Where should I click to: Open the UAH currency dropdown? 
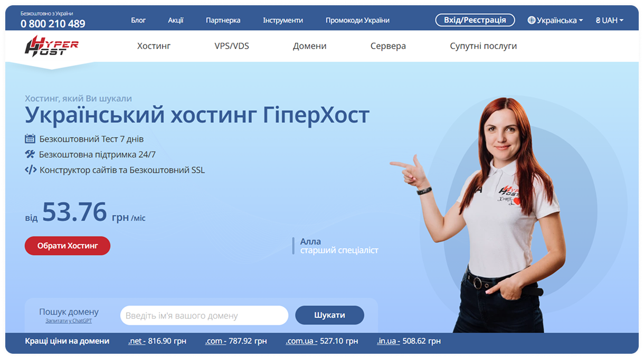click(x=609, y=20)
